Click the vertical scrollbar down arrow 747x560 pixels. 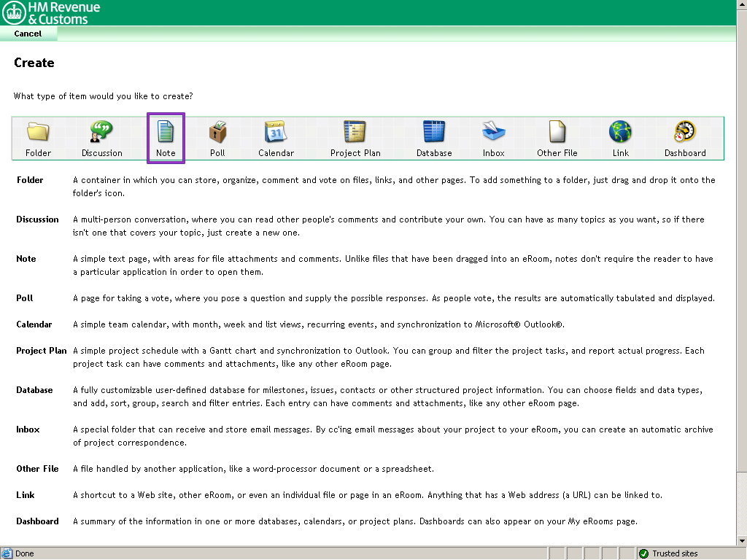pyautogui.click(x=741, y=540)
